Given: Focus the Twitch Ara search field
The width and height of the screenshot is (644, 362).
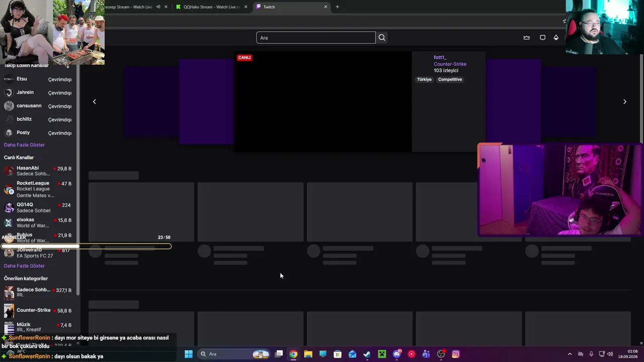Looking at the screenshot, I should 316,38.
